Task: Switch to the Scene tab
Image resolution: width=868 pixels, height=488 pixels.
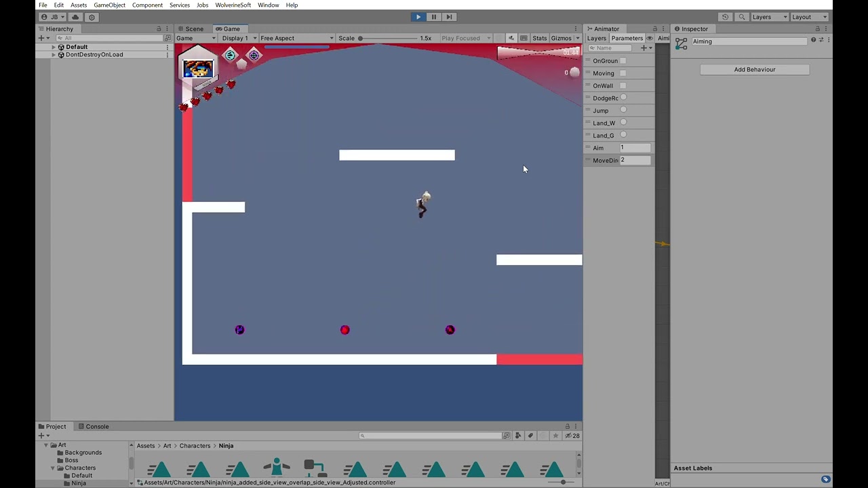Action: [190, 28]
